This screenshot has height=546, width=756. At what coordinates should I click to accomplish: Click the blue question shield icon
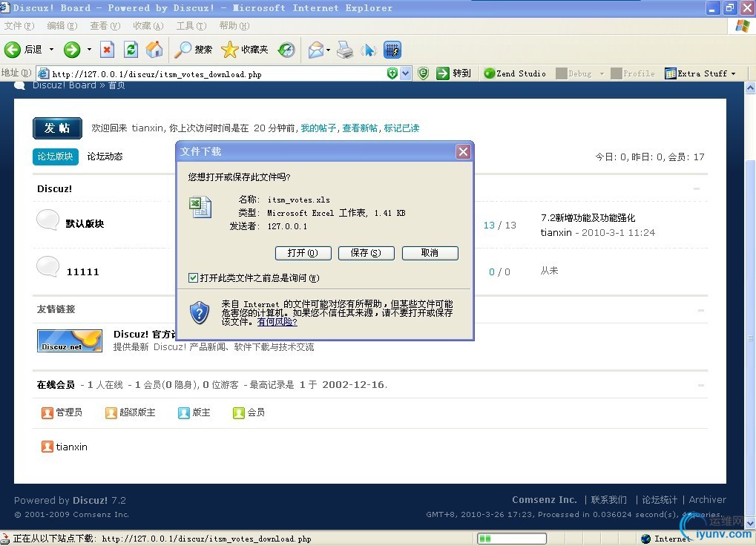(x=199, y=313)
